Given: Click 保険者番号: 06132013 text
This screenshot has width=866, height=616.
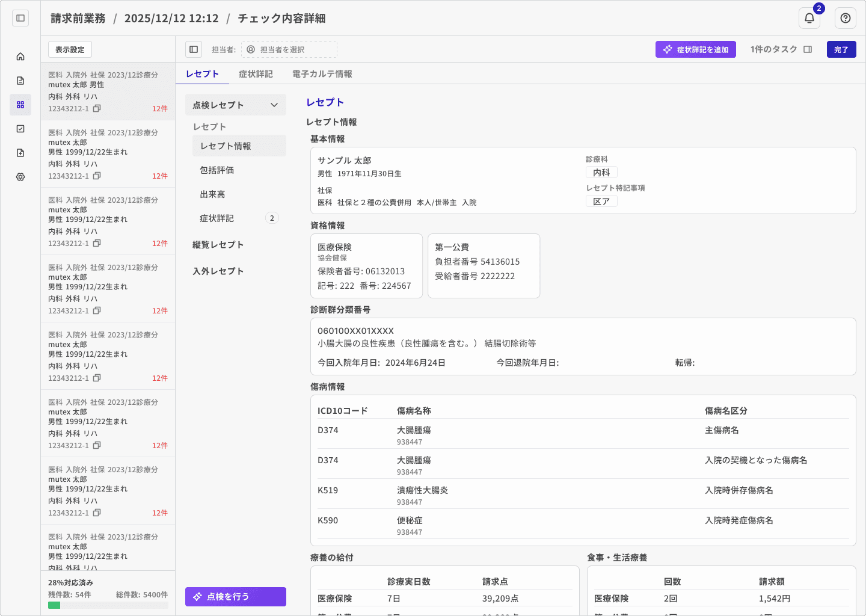Looking at the screenshot, I should tap(361, 271).
